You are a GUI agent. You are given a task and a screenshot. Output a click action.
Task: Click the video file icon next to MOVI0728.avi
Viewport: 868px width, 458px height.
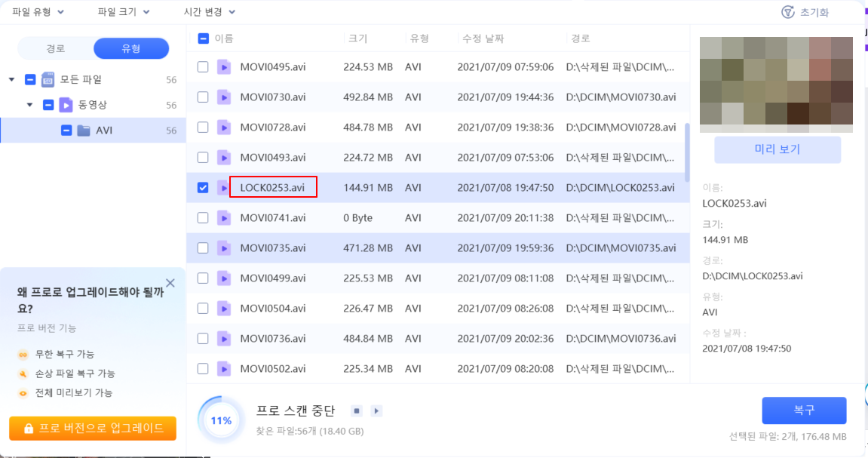tap(224, 128)
